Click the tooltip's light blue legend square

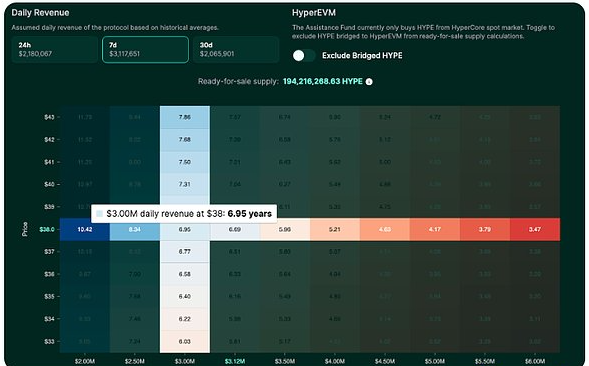tap(100, 213)
